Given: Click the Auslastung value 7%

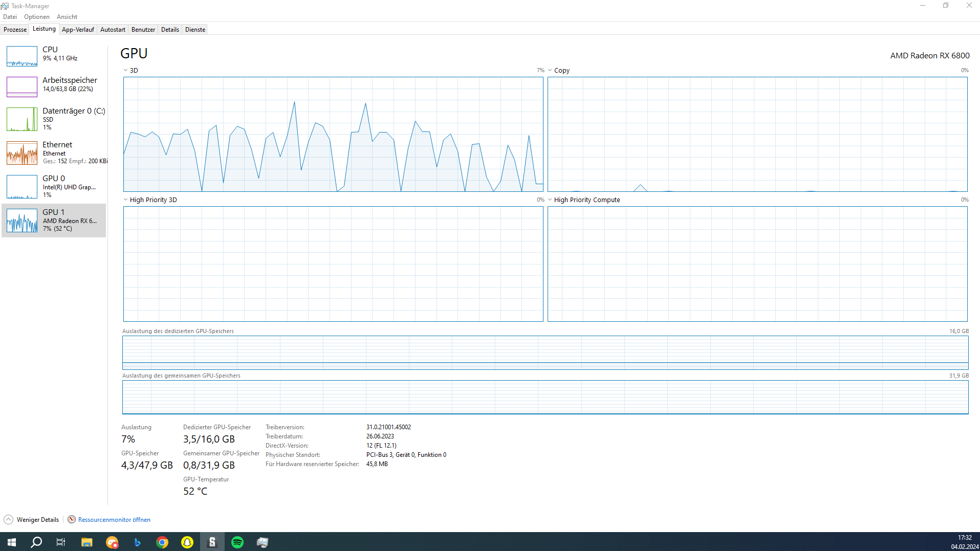Looking at the screenshot, I should pos(128,439).
